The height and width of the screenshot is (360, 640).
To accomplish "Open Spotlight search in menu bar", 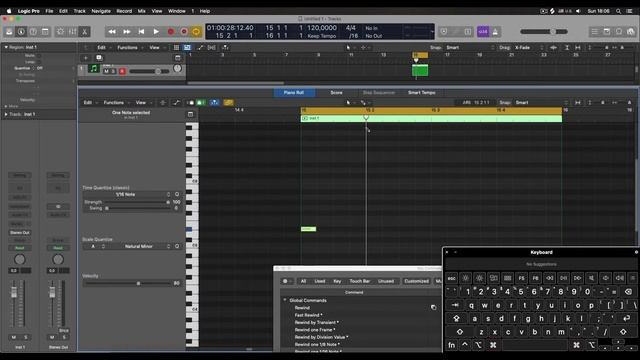I will (x=618, y=11).
